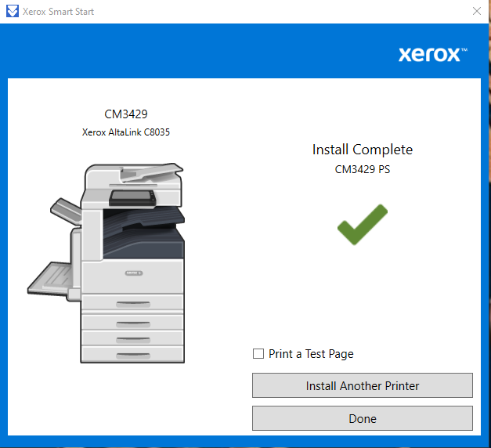Select the 'Xerox AltaLink C8035' model text

(126, 132)
